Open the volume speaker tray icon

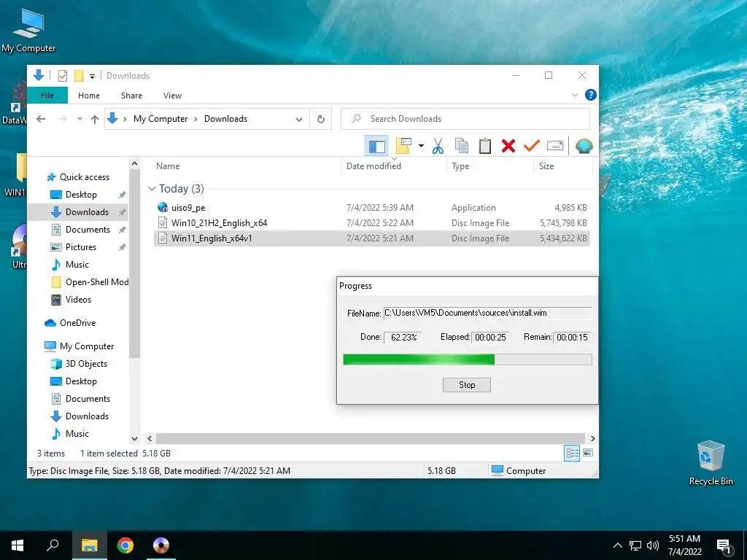(x=653, y=545)
